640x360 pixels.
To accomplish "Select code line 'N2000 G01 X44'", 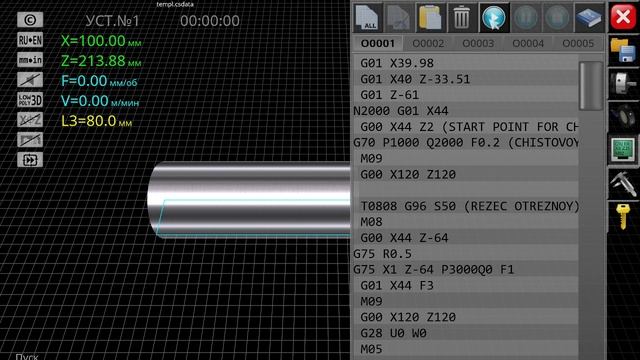I will (x=465, y=111).
